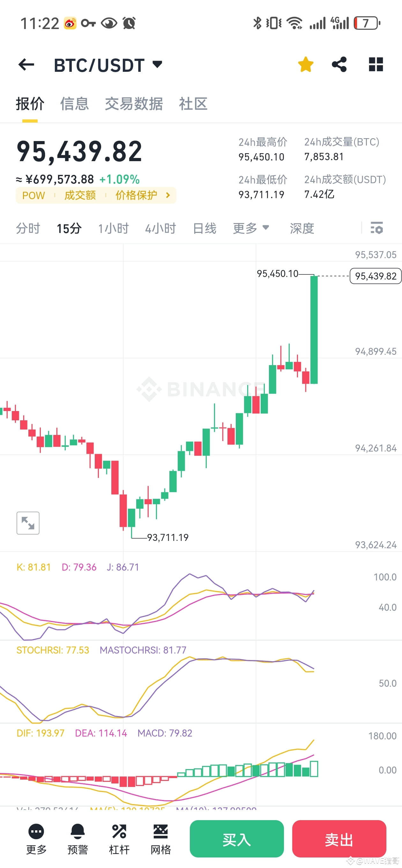Tap the MASTOCHRSI: 81.77 label
Screen dimensions: 402x868
pos(143,650)
